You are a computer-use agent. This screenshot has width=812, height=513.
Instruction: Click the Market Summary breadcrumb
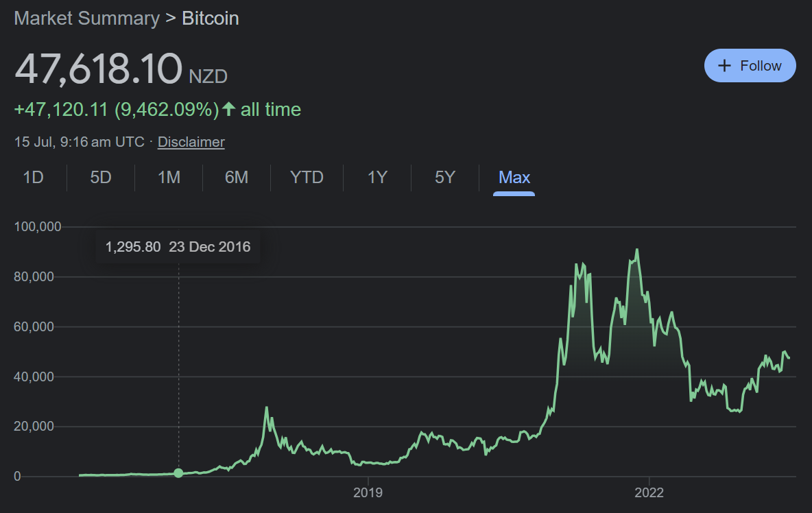point(87,19)
